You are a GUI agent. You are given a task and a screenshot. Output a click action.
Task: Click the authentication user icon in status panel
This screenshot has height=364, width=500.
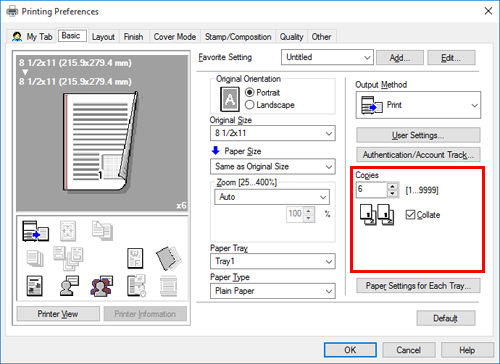point(69,286)
